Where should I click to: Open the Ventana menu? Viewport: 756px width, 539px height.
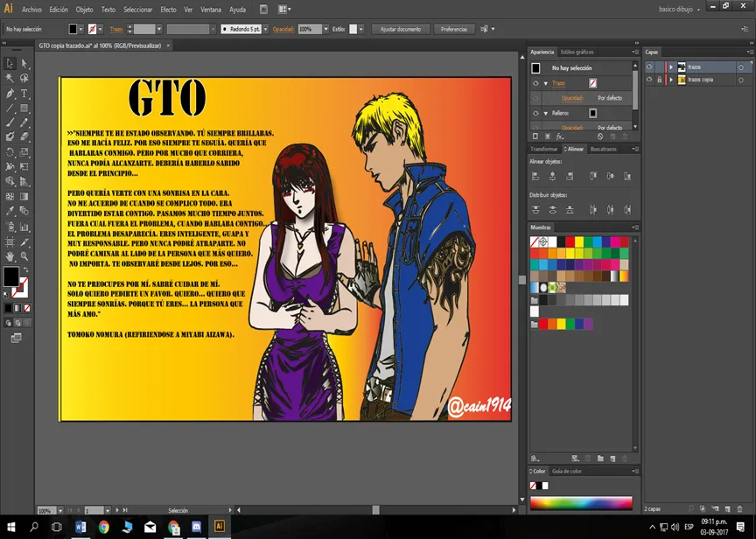pos(211,9)
